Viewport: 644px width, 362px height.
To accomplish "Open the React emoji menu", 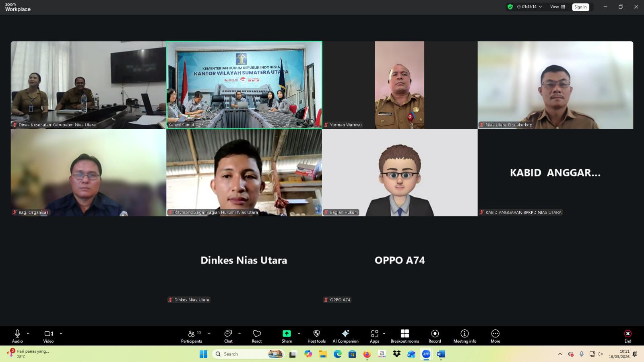I will click(257, 336).
